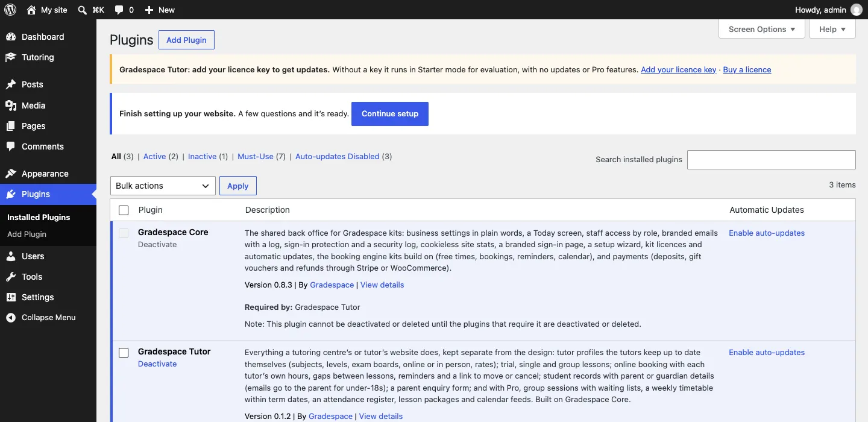Click the Continue setup button
The height and width of the screenshot is (422, 868).
tap(390, 113)
